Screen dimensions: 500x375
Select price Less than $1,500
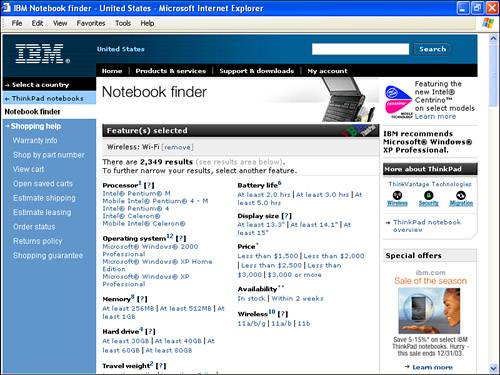click(268, 256)
